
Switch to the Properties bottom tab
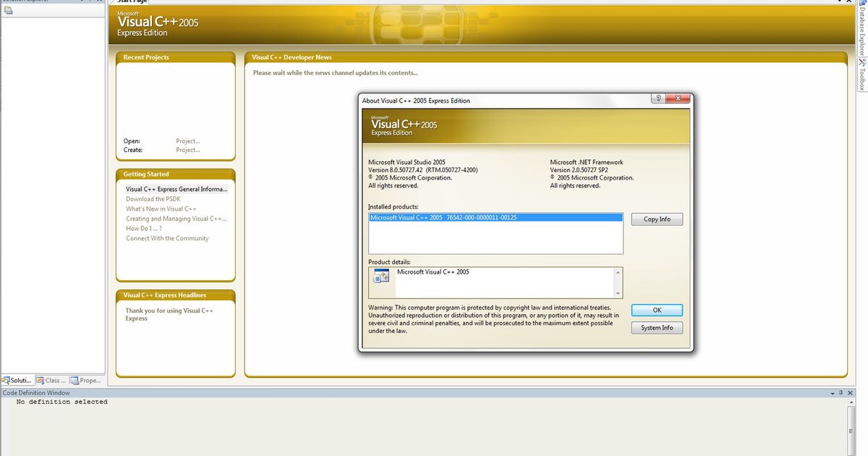(x=87, y=380)
